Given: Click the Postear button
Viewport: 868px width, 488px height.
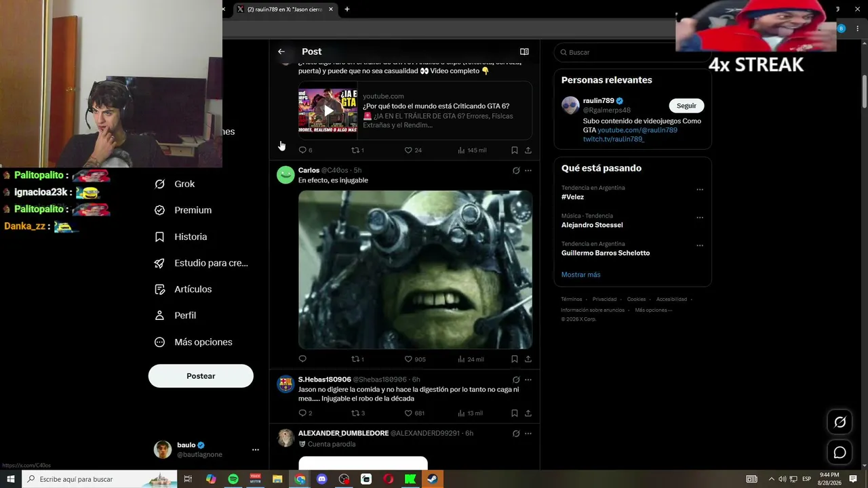Looking at the screenshot, I should 201,376.
